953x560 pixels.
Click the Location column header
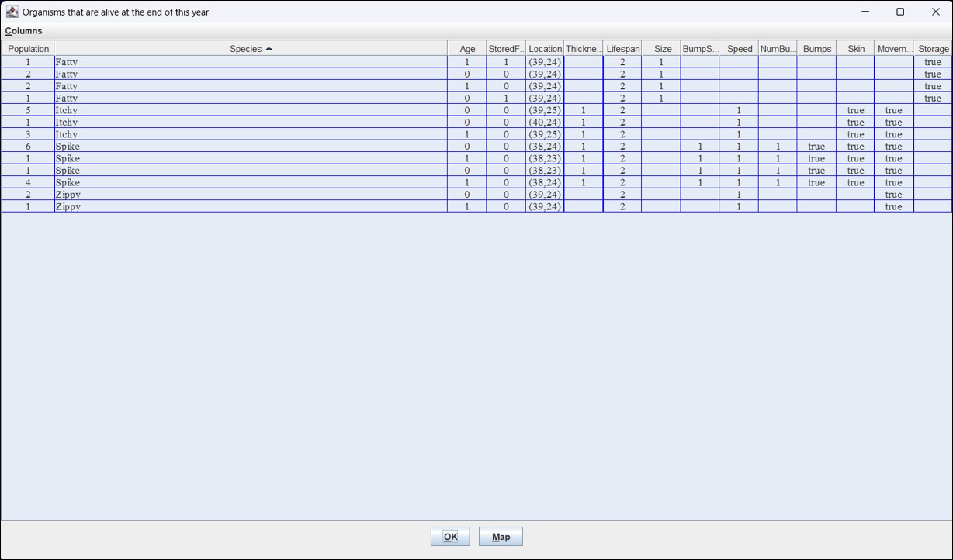pyautogui.click(x=545, y=49)
